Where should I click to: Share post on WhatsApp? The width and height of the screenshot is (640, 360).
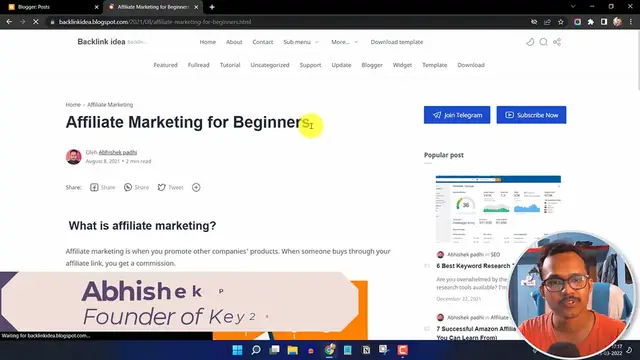pos(136,187)
